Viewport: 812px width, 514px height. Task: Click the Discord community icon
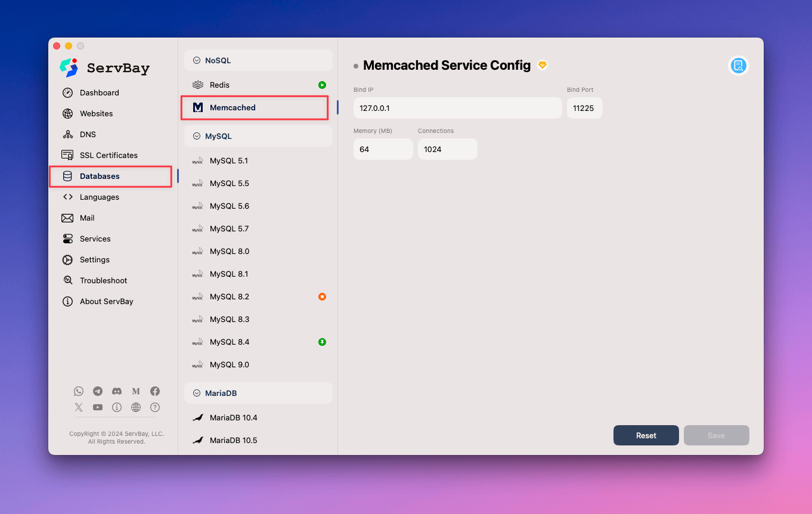[117, 391]
